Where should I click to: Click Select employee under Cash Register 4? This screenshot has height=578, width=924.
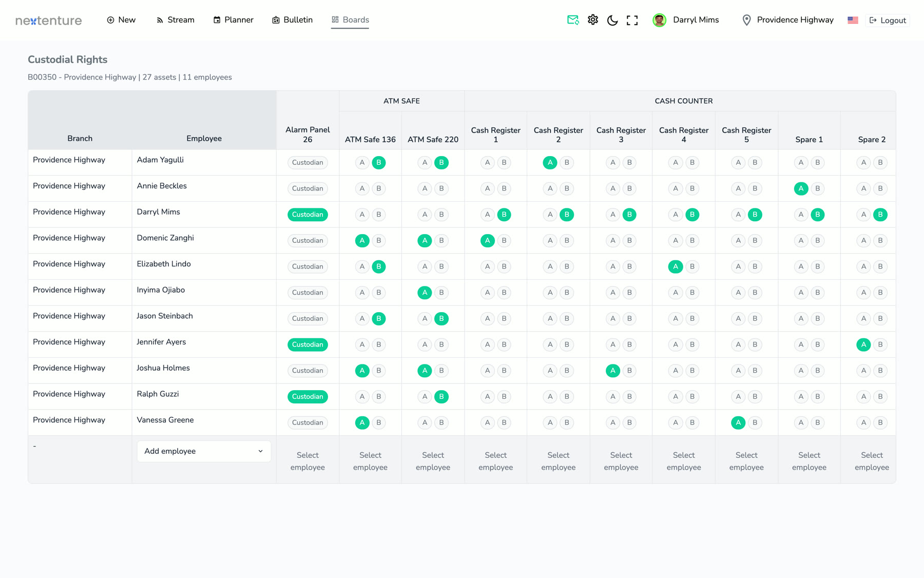point(684,461)
